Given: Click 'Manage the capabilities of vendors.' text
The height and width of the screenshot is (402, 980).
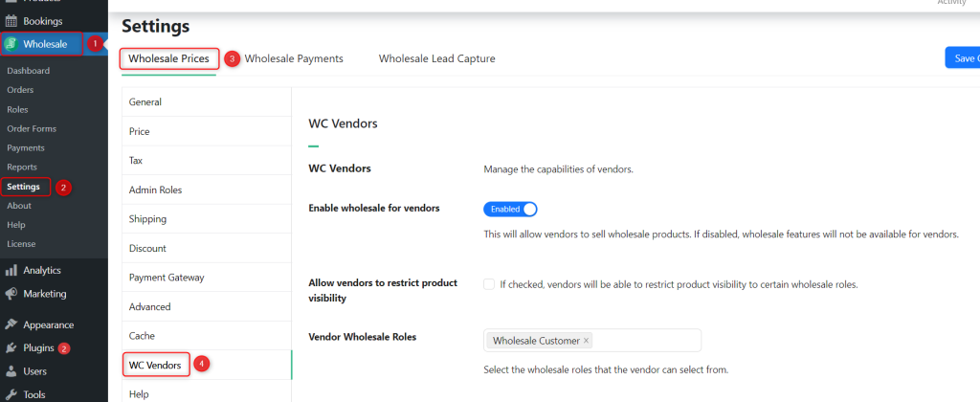Looking at the screenshot, I should pos(559,169).
